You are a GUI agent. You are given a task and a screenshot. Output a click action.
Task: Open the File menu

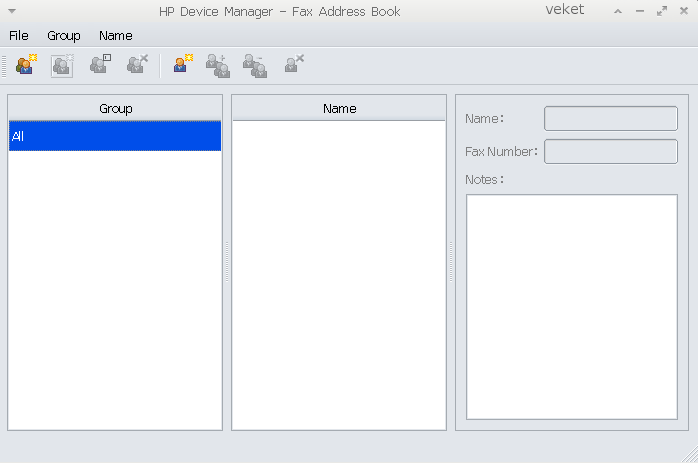pos(19,36)
